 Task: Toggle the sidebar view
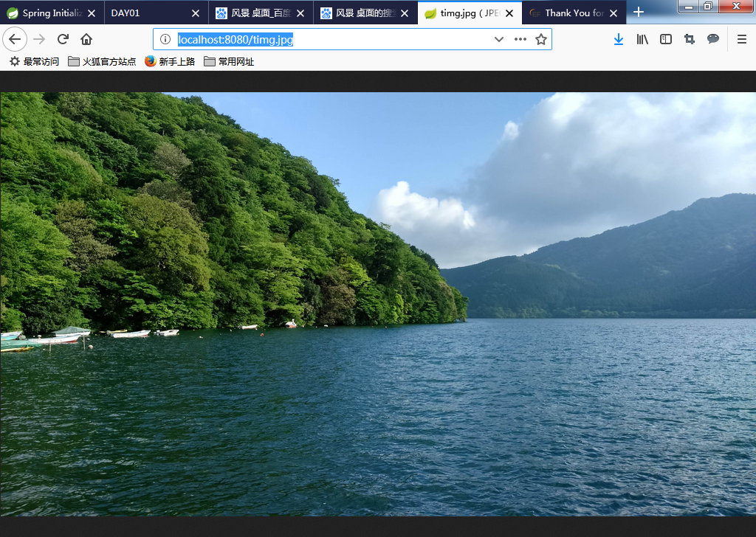click(666, 39)
